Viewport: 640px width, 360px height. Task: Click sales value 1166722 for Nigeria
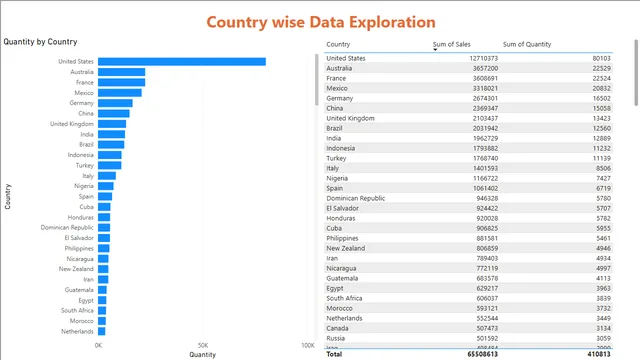[485, 178]
